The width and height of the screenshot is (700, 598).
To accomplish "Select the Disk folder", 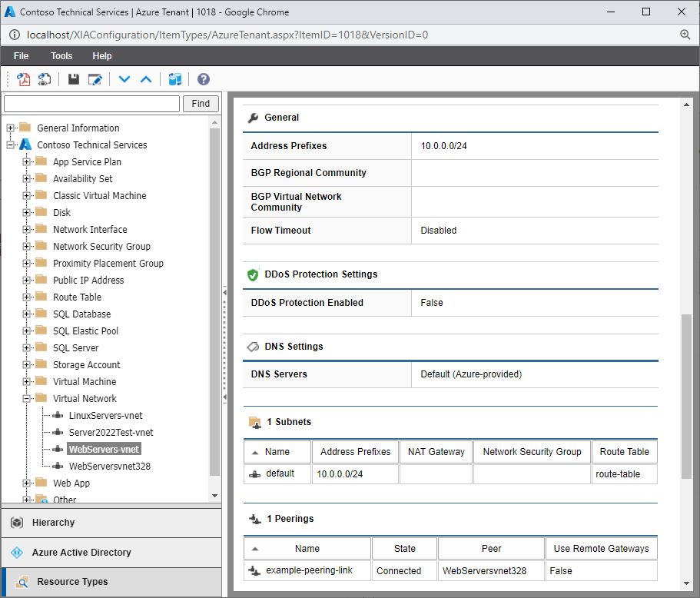I will click(61, 213).
